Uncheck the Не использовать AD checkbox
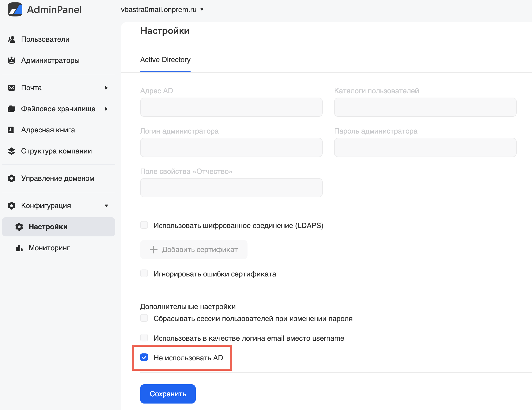532x410 pixels. coord(144,357)
